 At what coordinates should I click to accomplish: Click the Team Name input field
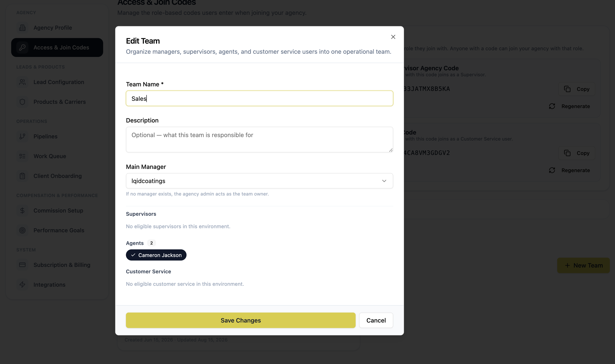259,98
